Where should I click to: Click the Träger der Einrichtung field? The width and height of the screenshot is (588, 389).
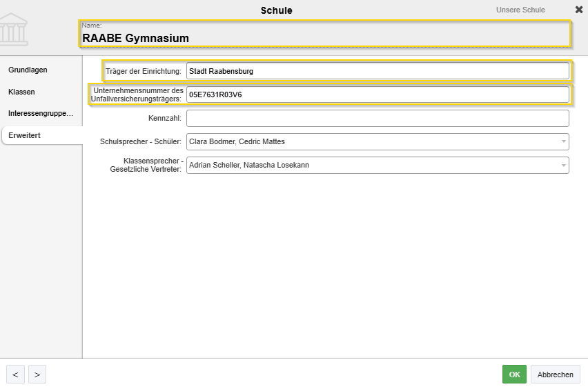[378, 71]
